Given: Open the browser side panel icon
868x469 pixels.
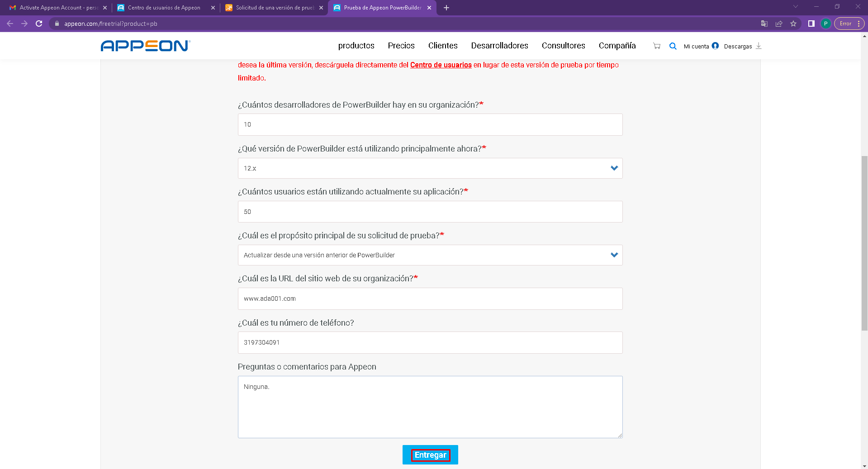Looking at the screenshot, I should pos(811,24).
